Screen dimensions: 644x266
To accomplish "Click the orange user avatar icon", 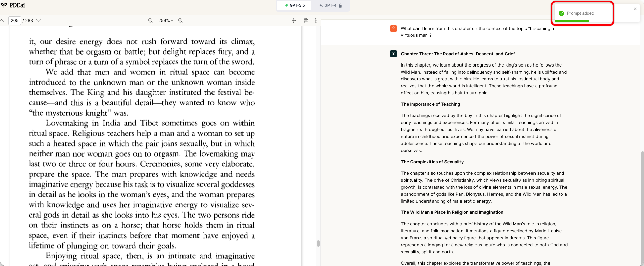I will pos(393,29).
